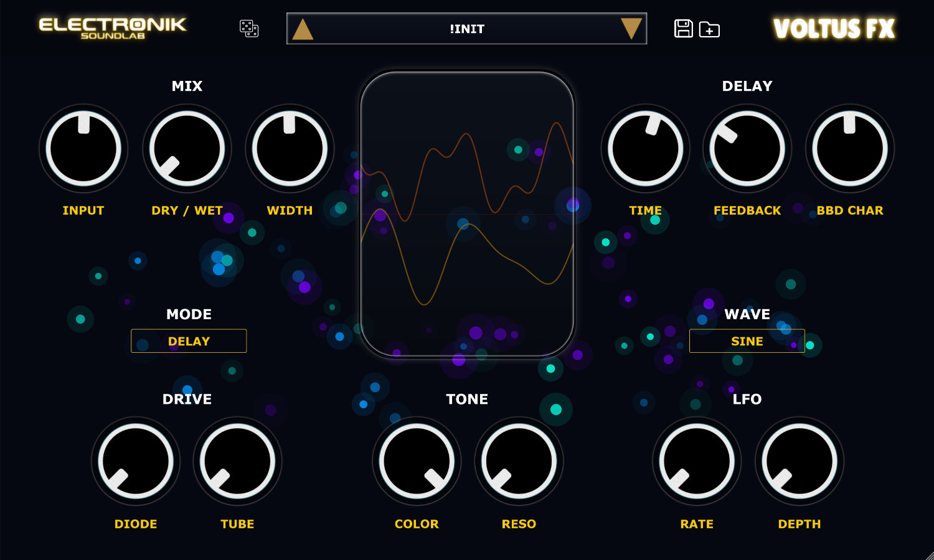This screenshot has width=934, height=560.
Task: Click the Electronik Soundlab logo
Action: tap(113, 29)
